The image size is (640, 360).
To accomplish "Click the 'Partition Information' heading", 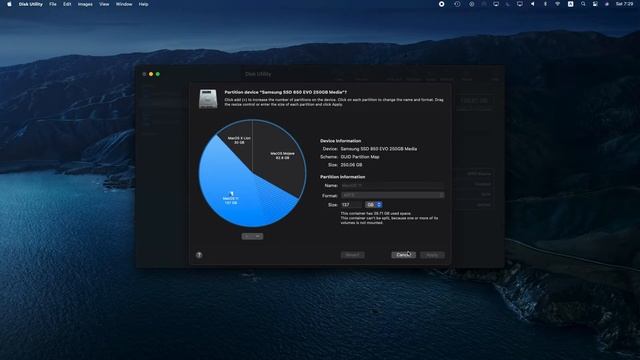I will click(x=342, y=177).
